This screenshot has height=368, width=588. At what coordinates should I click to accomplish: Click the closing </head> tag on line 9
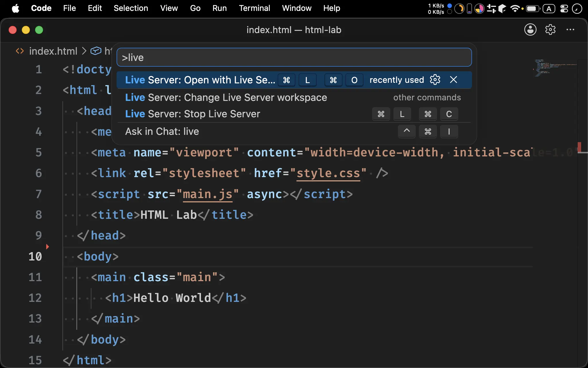coord(101,236)
